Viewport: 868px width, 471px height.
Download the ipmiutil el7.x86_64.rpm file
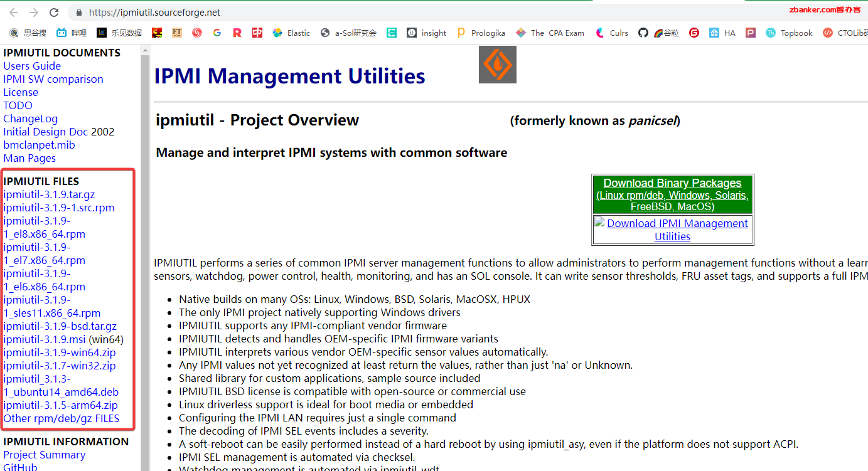click(x=44, y=254)
